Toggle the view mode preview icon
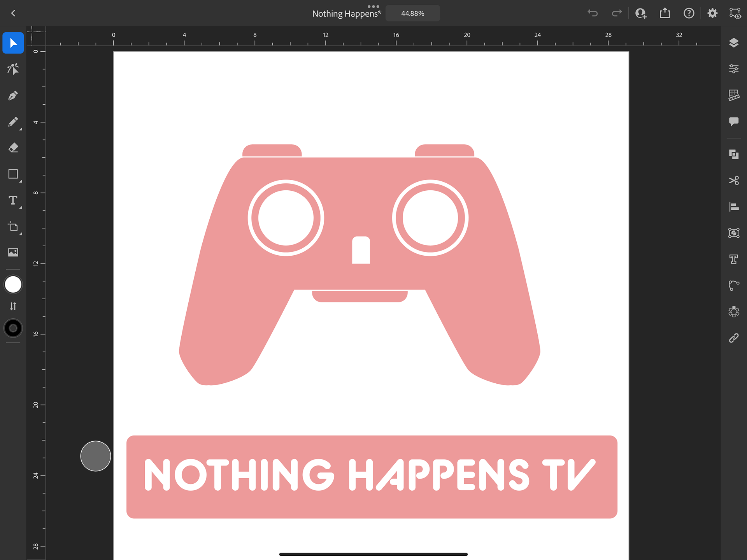747x560 pixels. [x=735, y=13]
